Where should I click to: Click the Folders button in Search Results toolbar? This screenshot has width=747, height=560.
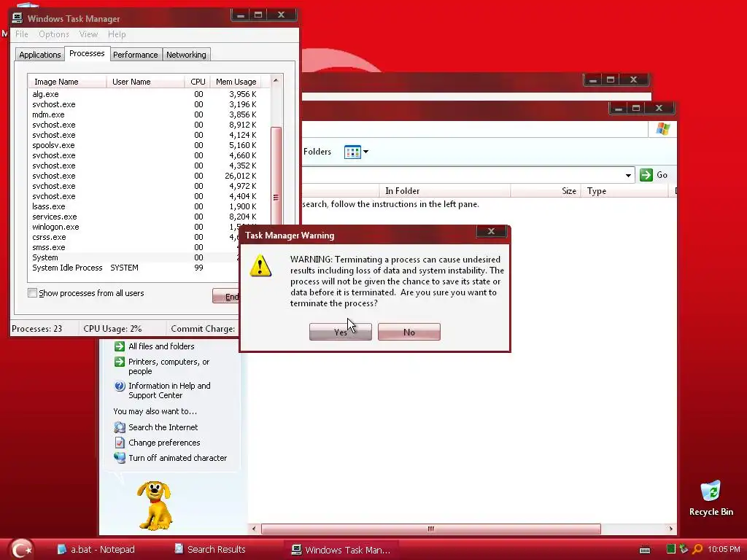click(317, 152)
